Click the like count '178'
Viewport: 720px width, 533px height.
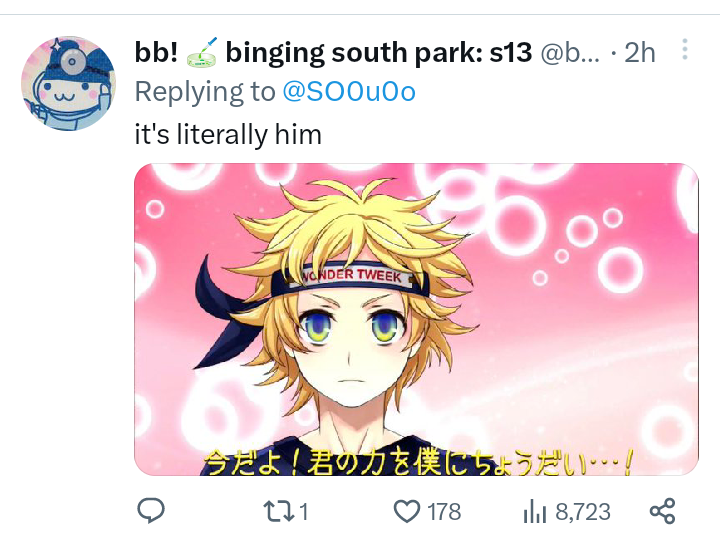click(x=444, y=511)
